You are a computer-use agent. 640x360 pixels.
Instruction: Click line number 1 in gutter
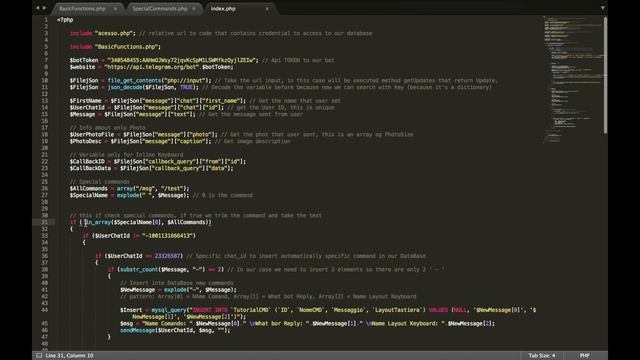point(46,20)
